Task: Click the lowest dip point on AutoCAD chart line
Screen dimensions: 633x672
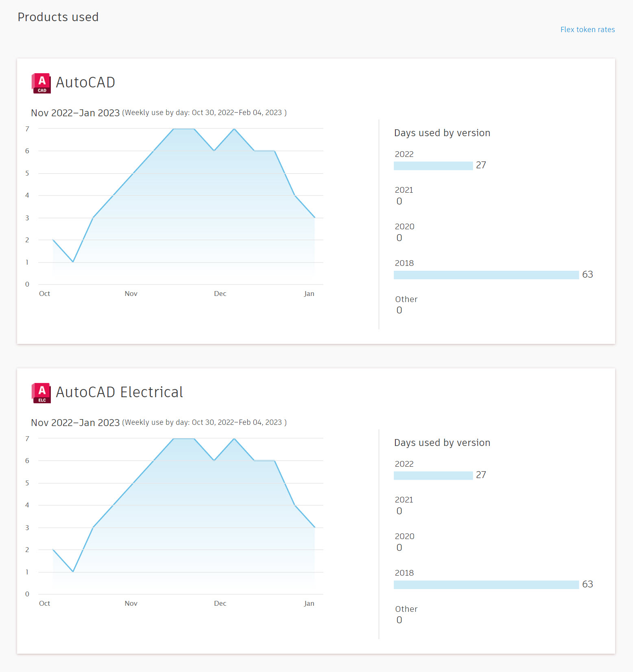Action: (73, 262)
